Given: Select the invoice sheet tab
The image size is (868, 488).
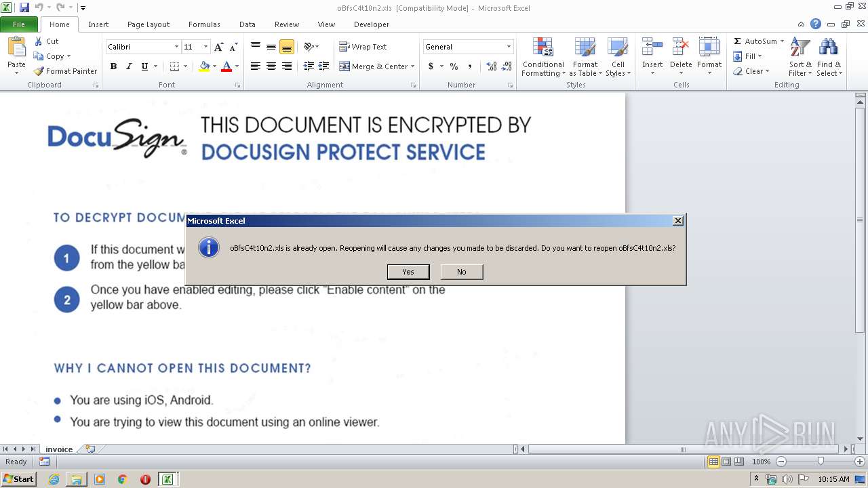Looking at the screenshot, I should (59, 449).
